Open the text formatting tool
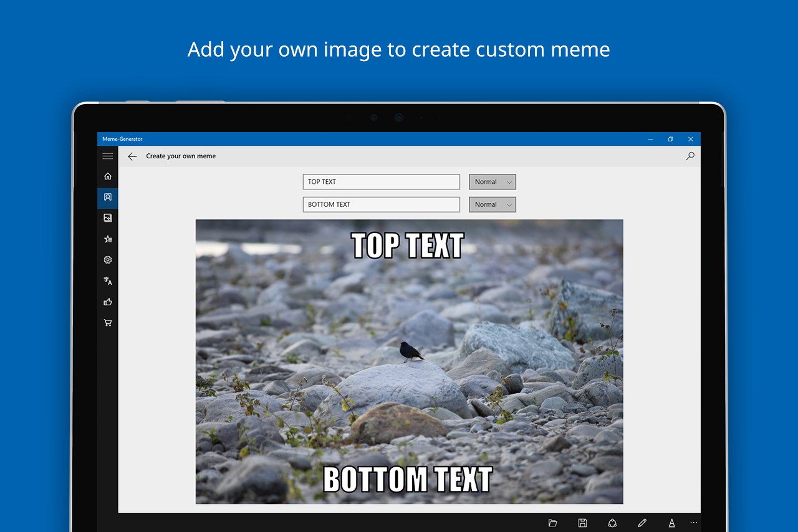The image size is (798, 532). (672, 523)
